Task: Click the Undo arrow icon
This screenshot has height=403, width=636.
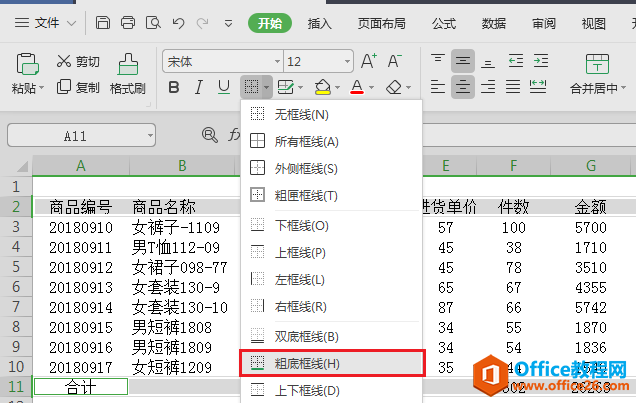Action: [x=177, y=23]
